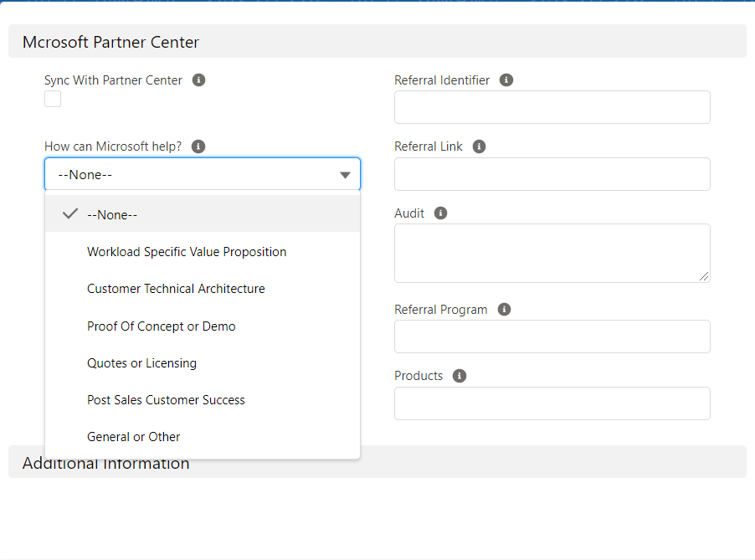The image size is (755, 560).
Task: Select Post Sales Customer Success option
Action: (x=166, y=400)
